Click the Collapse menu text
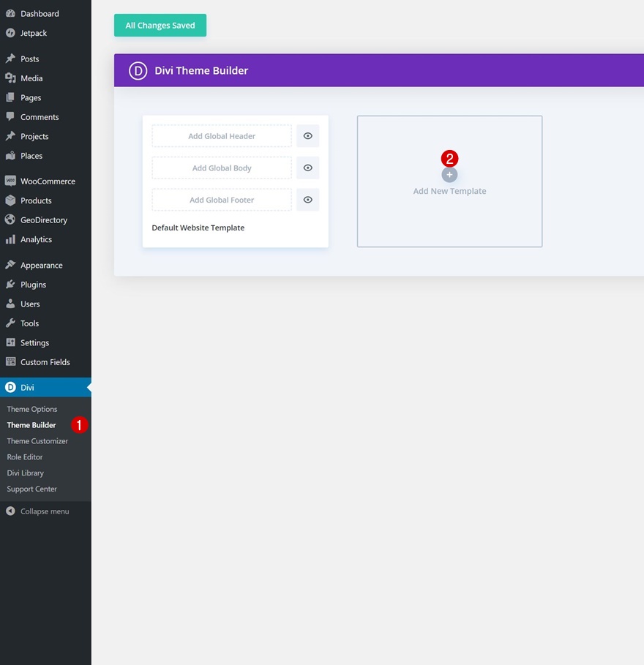 pos(45,511)
